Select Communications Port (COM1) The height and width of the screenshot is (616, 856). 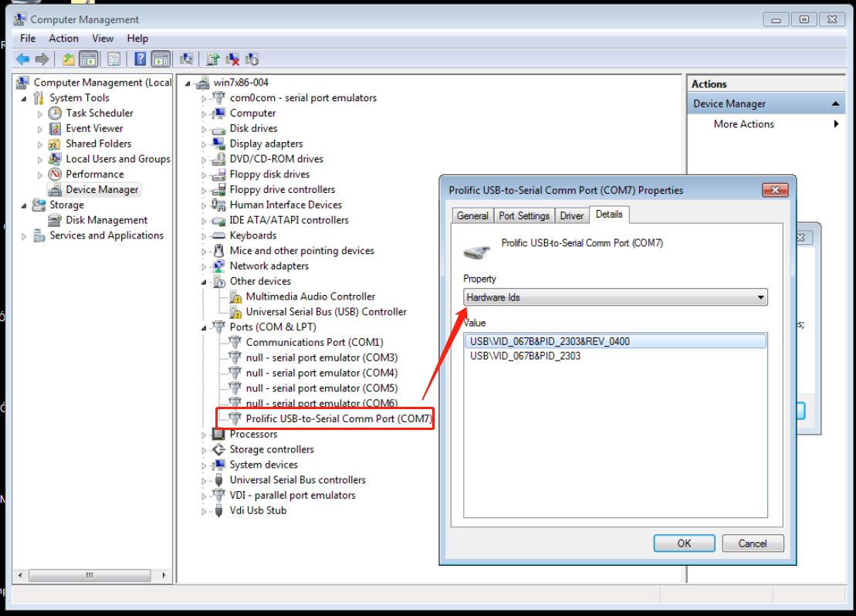[x=314, y=343]
